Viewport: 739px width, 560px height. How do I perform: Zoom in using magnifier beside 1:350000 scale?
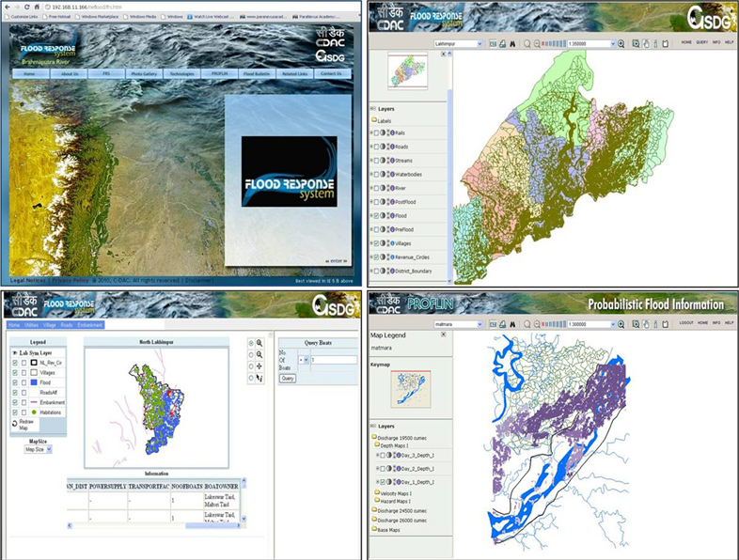click(621, 44)
